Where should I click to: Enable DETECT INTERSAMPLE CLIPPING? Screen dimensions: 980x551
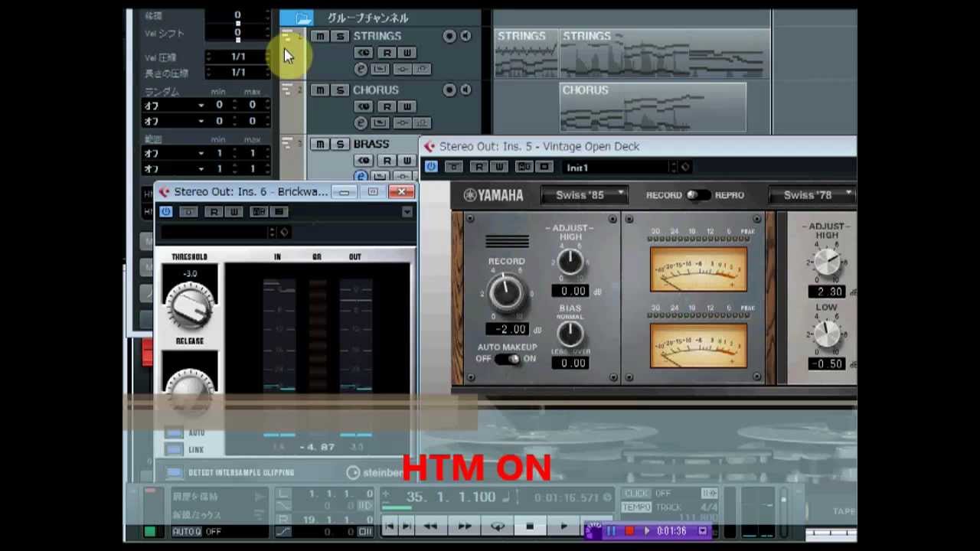(x=175, y=472)
